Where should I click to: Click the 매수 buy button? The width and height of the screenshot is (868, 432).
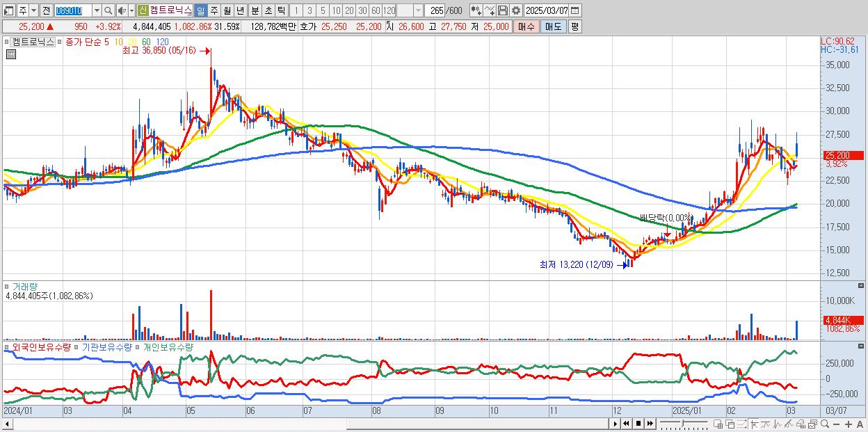click(x=527, y=26)
